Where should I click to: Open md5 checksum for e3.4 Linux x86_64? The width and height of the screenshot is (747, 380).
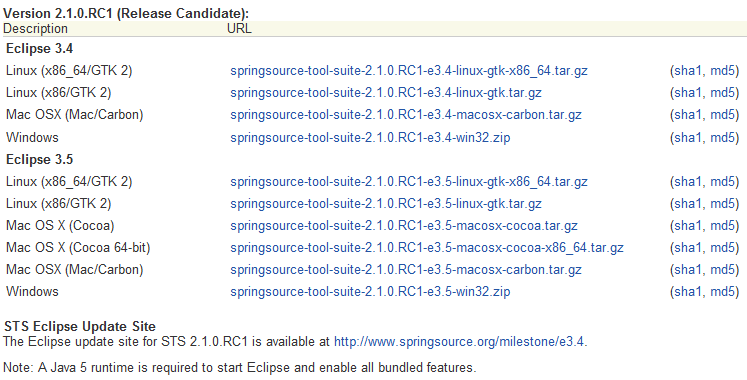tap(723, 71)
